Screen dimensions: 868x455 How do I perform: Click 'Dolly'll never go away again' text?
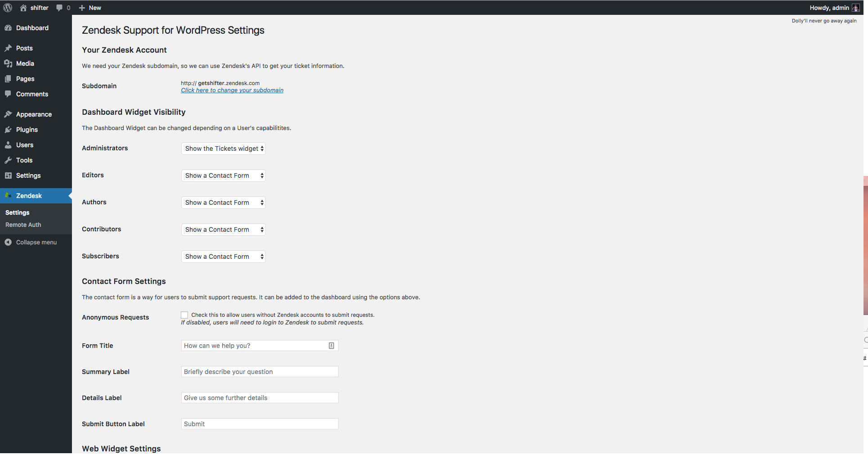pyautogui.click(x=824, y=21)
